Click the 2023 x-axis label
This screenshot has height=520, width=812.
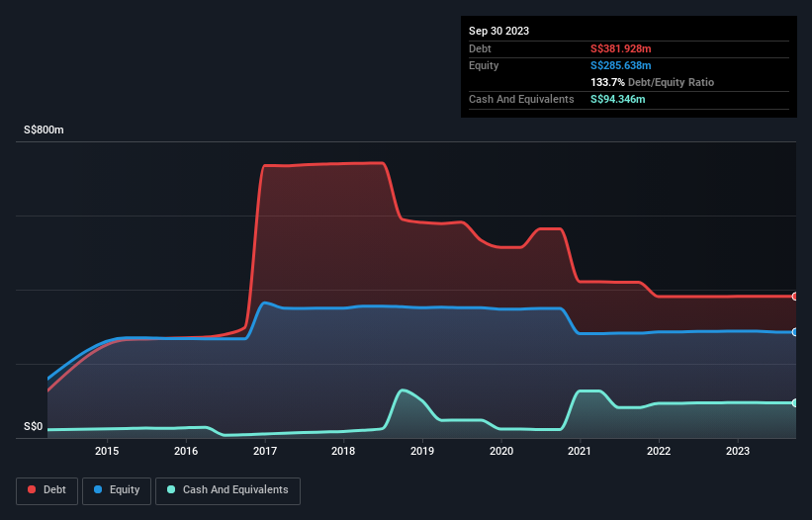[738, 451]
